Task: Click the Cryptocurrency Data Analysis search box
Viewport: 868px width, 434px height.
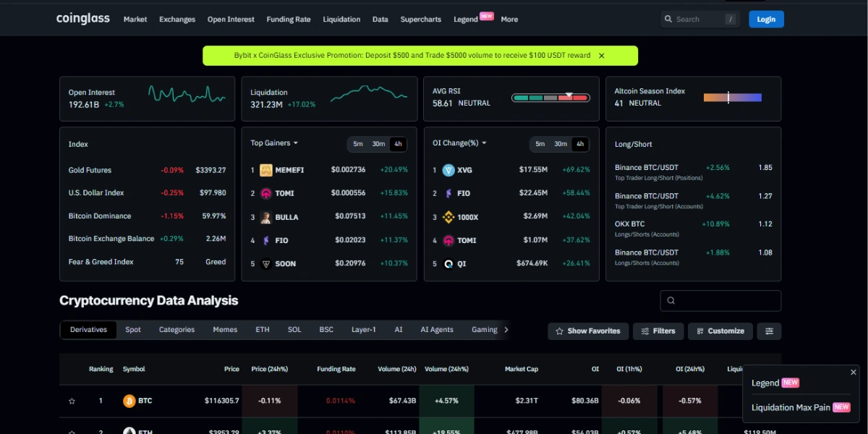Action: pyautogui.click(x=720, y=301)
